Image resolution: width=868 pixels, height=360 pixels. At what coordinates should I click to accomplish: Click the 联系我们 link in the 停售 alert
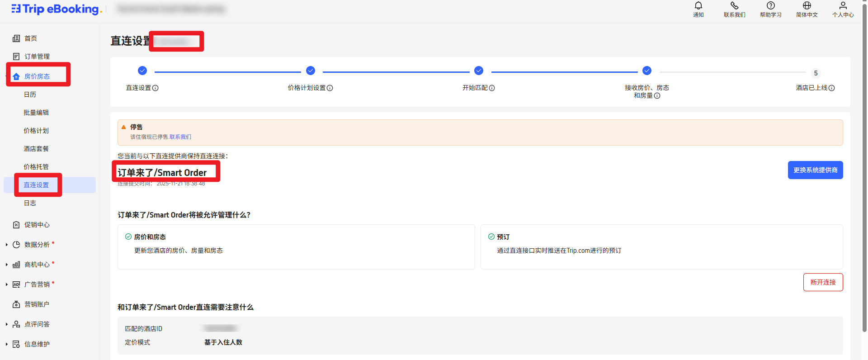pyautogui.click(x=180, y=137)
